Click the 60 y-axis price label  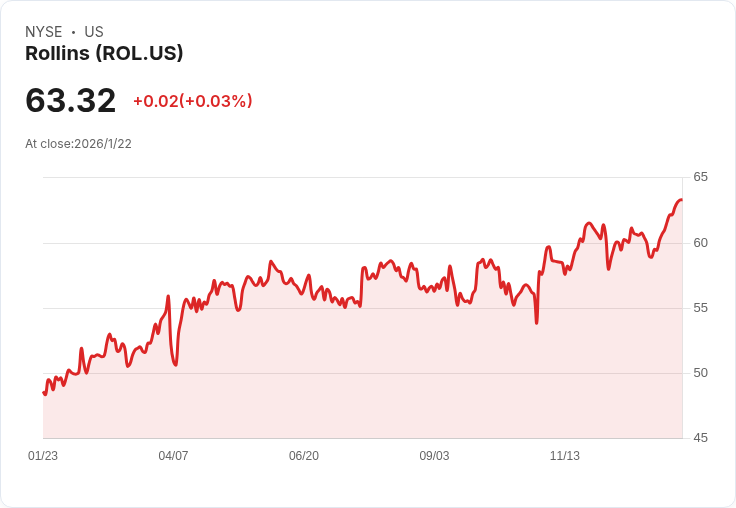click(700, 242)
